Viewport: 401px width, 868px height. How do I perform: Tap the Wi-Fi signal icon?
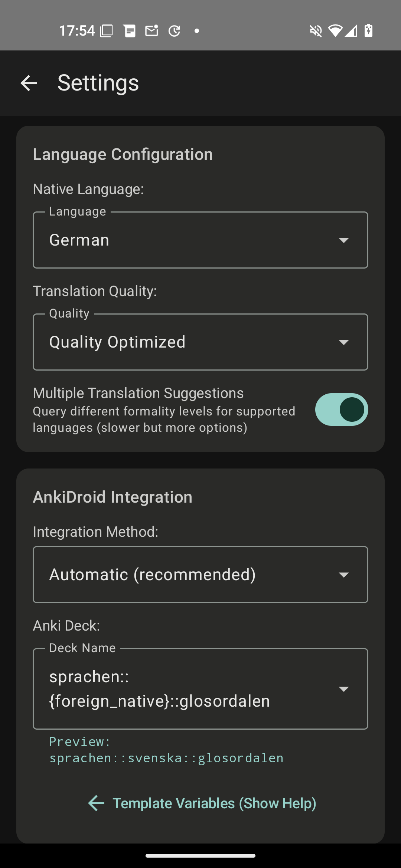[x=335, y=31]
